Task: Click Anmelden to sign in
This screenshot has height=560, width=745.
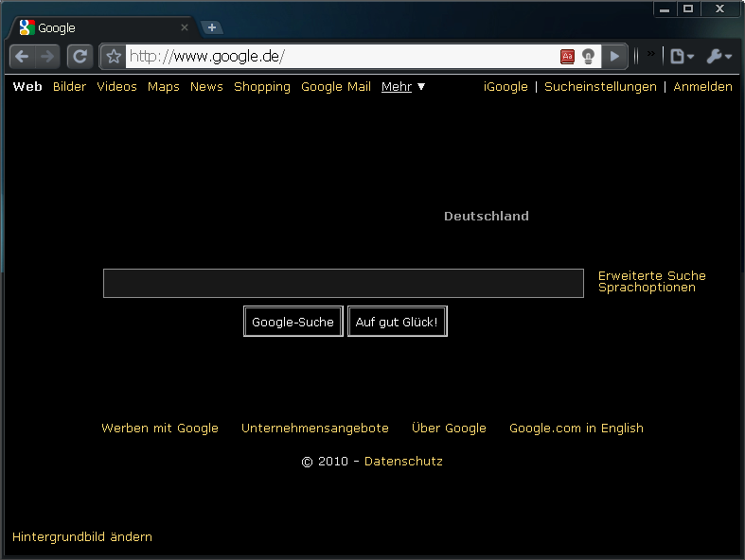Action: click(x=702, y=87)
